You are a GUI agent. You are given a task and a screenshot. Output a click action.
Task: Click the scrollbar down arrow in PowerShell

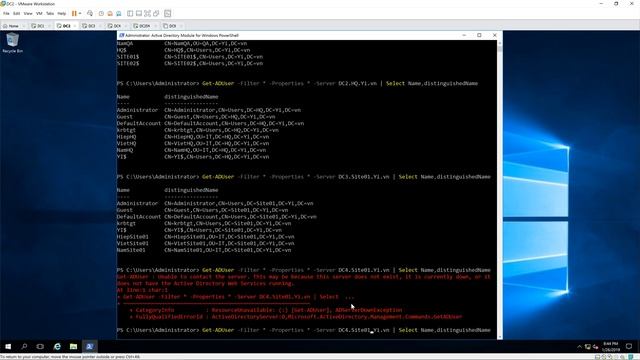pyautogui.click(x=500, y=337)
